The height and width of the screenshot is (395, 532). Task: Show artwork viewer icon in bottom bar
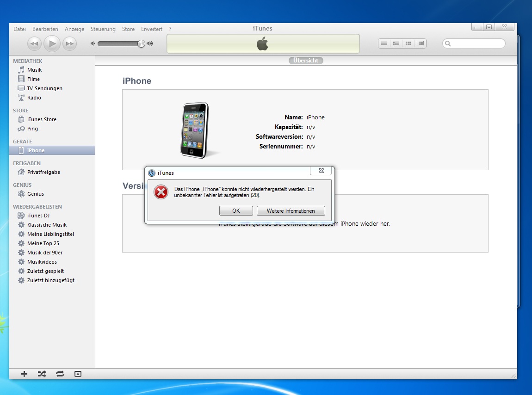(x=78, y=374)
